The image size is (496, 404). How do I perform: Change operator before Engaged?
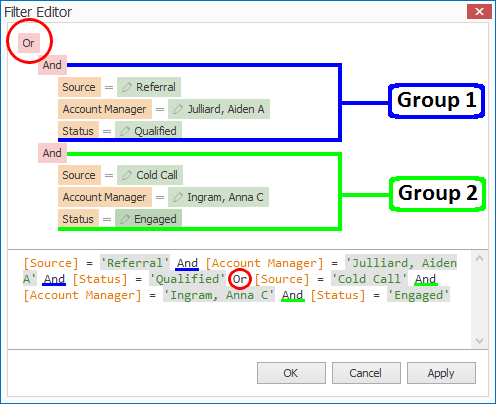[x=107, y=219]
